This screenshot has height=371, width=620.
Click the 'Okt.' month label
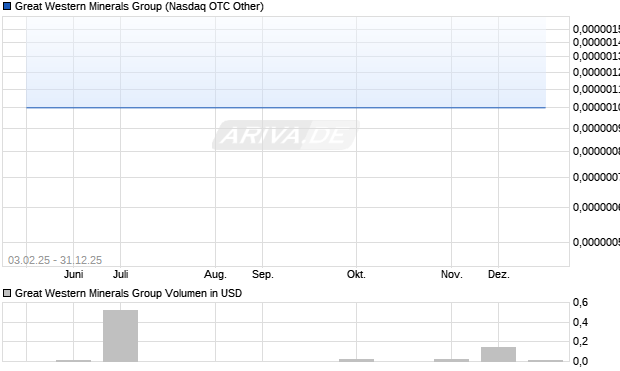(356, 274)
